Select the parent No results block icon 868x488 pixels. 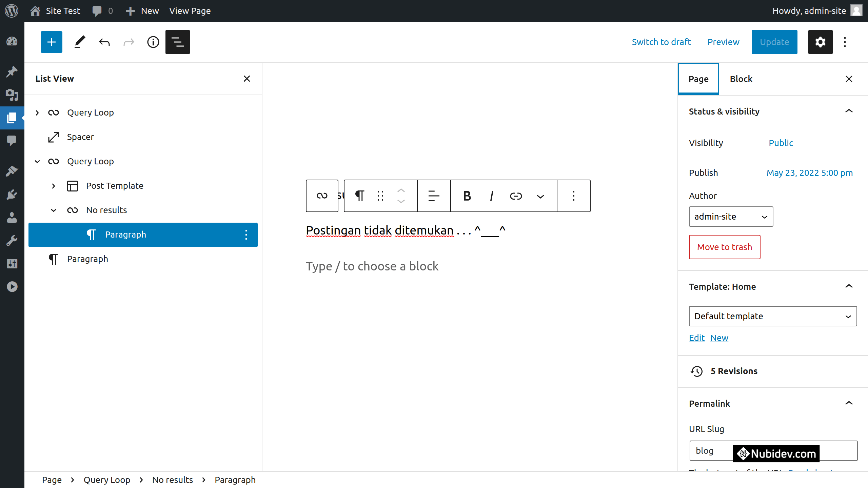click(x=322, y=196)
